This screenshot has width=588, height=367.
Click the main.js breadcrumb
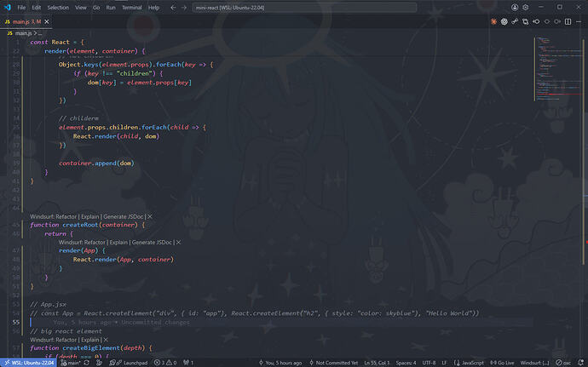click(23, 33)
